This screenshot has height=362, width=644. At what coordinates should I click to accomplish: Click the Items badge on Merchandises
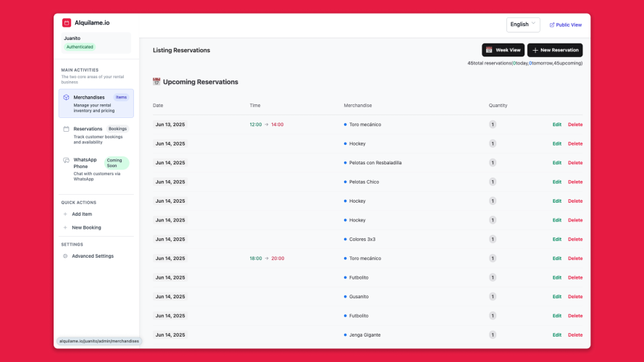121,97
